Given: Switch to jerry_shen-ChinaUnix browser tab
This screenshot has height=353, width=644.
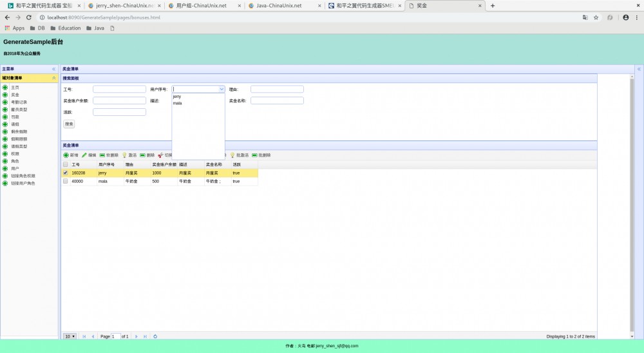Looking at the screenshot, I should coord(124,6).
